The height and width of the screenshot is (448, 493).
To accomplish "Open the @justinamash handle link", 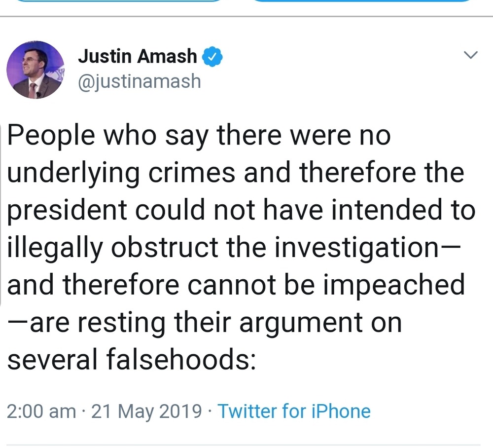I will pos(140,80).
